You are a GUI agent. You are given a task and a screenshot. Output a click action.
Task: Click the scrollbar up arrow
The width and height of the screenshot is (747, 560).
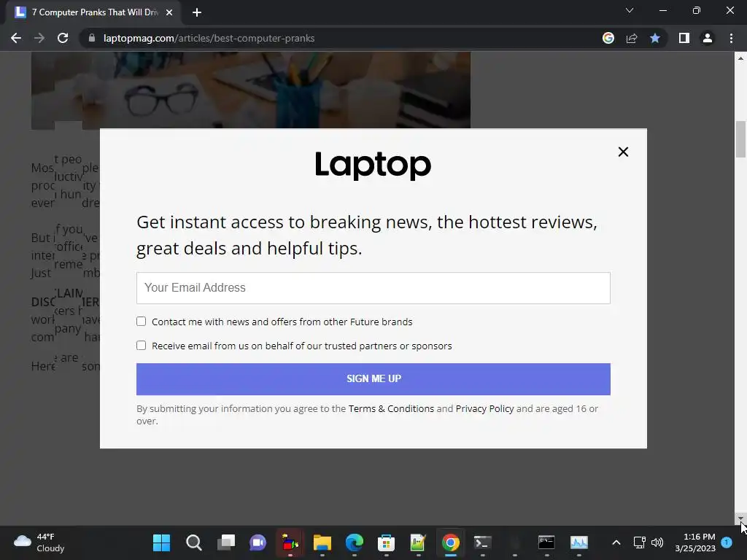[x=740, y=58]
